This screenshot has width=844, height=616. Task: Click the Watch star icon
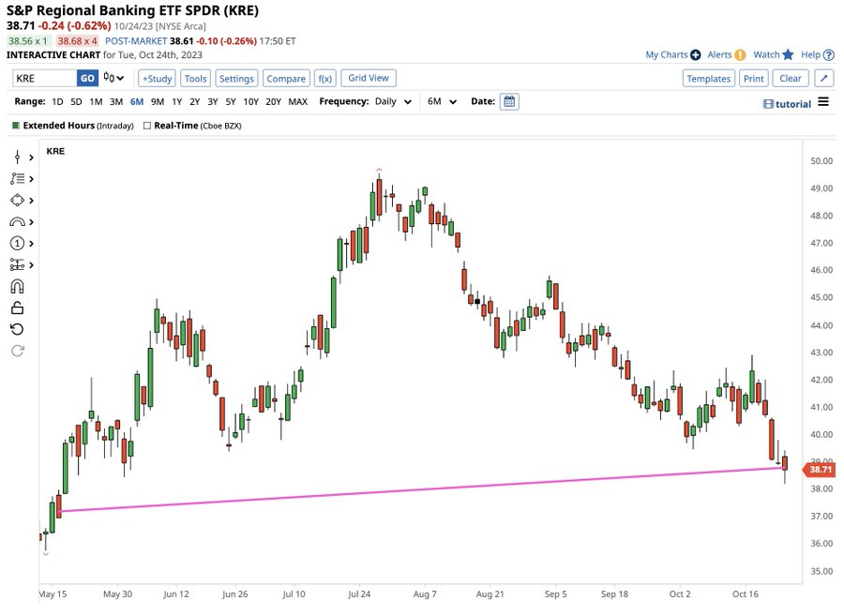point(788,55)
